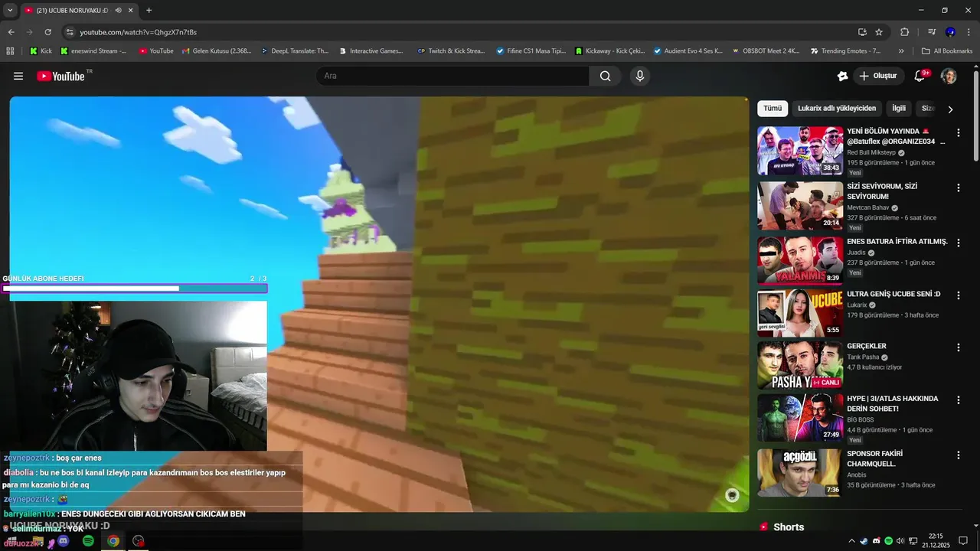Focus the Ara search field
The width and height of the screenshot is (980, 551).
452,76
